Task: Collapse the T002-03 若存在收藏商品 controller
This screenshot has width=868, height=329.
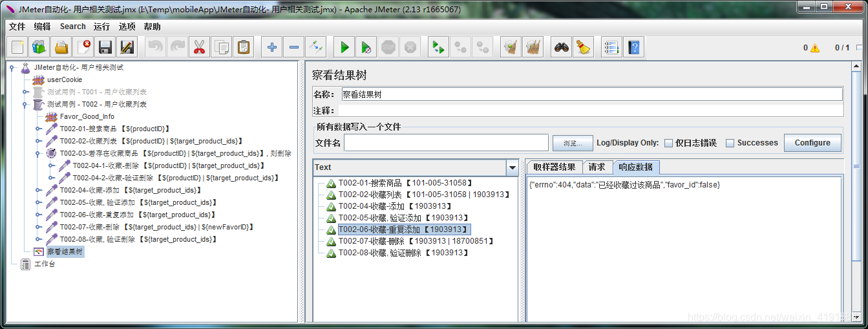Action: pyautogui.click(x=38, y=153)
